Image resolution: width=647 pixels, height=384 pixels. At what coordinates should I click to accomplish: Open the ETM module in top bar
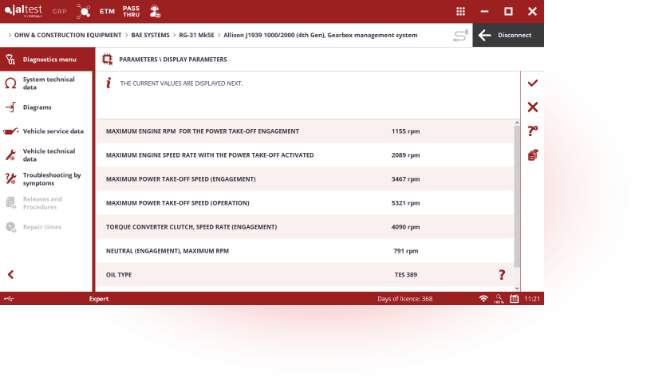pos(107,12)
